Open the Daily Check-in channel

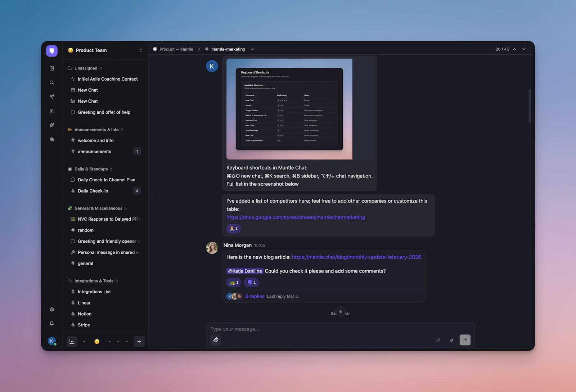[105, 191]
